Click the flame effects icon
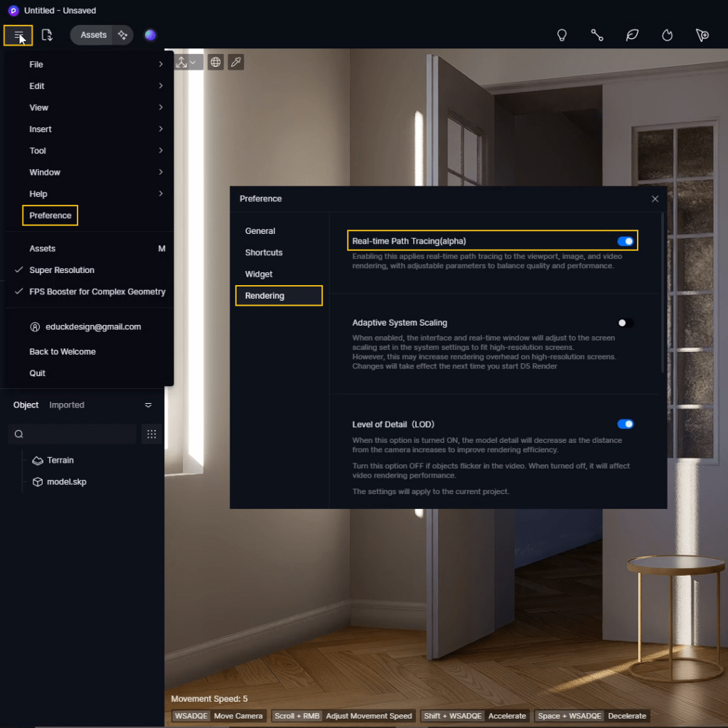728x728 pixels. [x=667, y=35]
